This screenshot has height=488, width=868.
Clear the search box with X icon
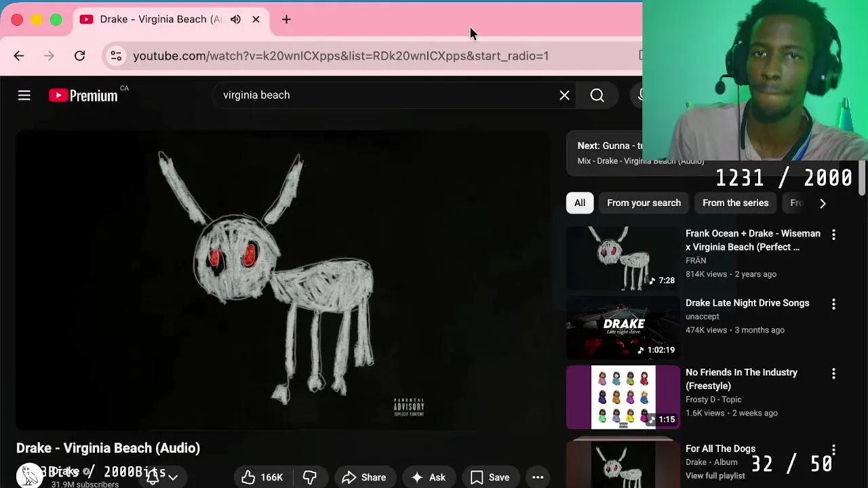(564, 96)
